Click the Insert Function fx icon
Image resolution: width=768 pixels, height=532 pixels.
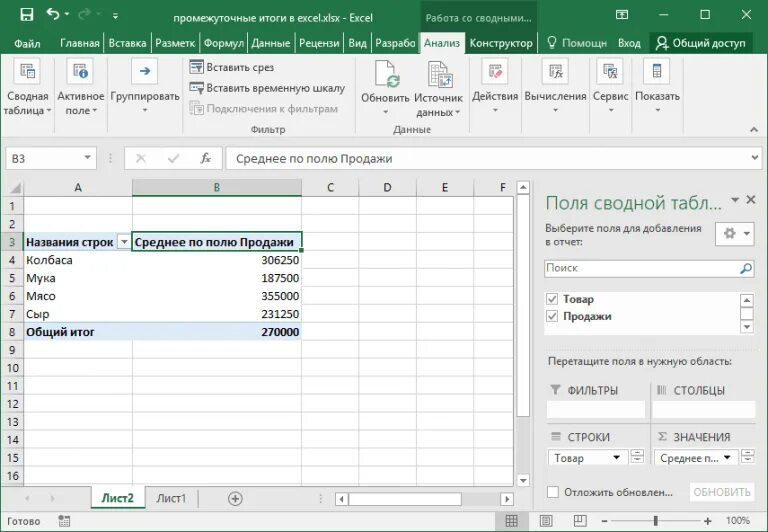(206, 158)
